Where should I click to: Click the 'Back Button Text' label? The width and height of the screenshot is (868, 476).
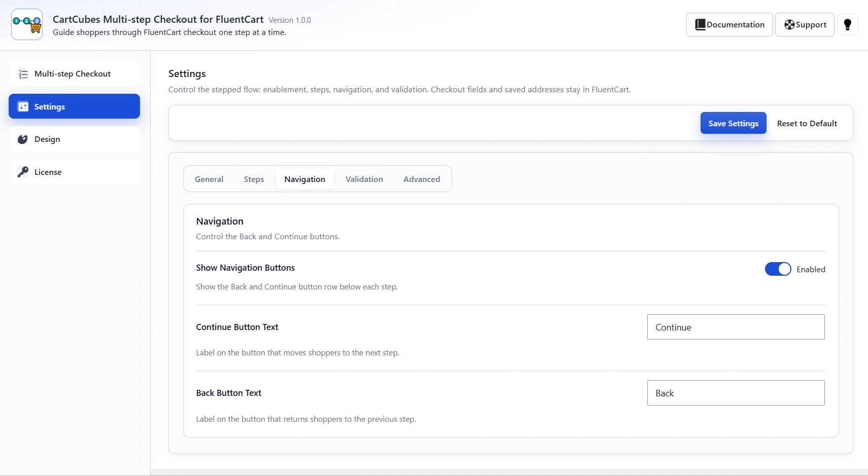pos(229,393)
